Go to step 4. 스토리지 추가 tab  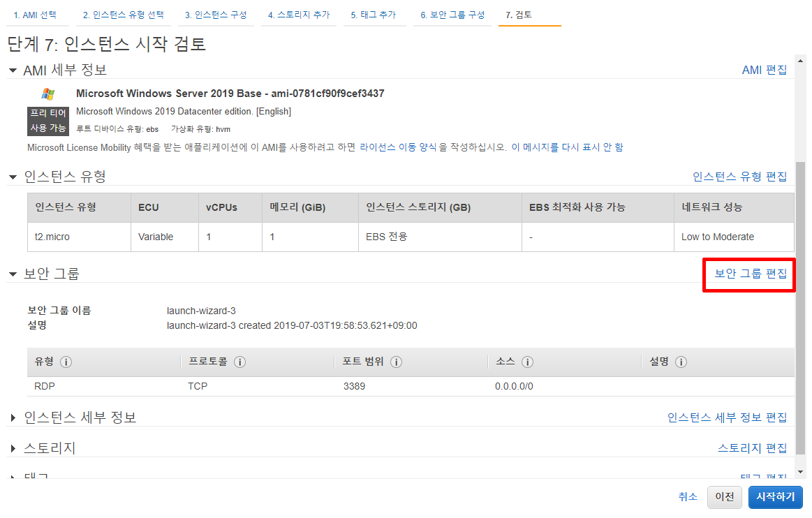(x=299, y=15)
